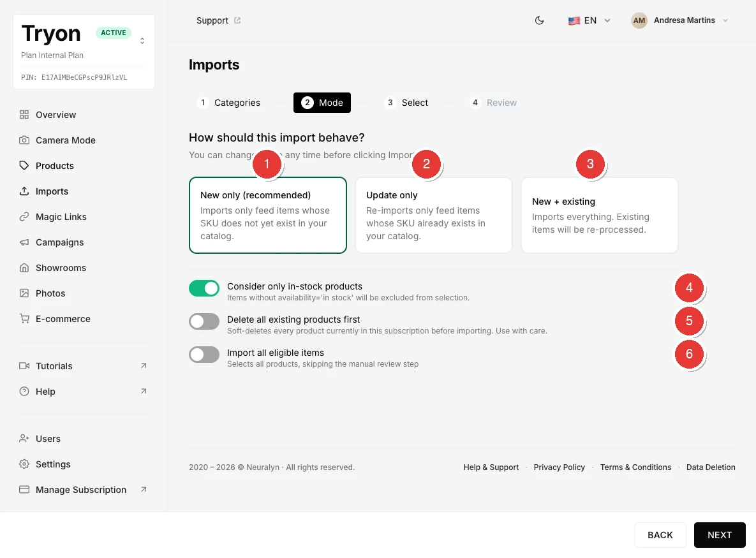Go to step 4 Review
The width and height of the screenshot is (756, 558).
[x=494, y=103]
